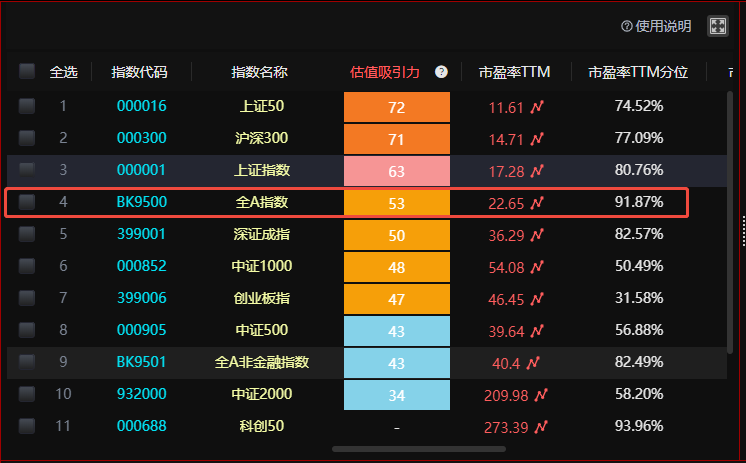746x463 pixels.
Task: Check the box for 中证500 row
Action: (27, 330)
